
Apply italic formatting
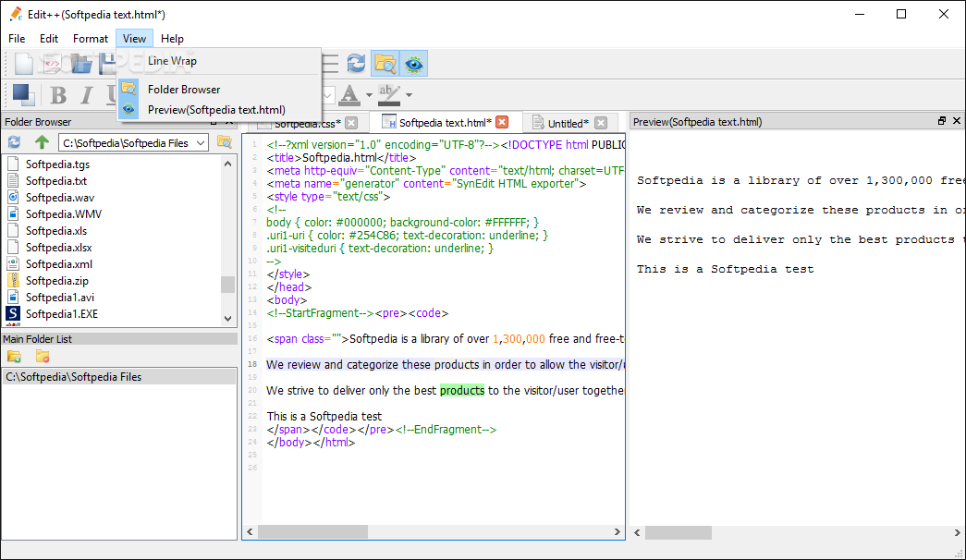(86, 95)
